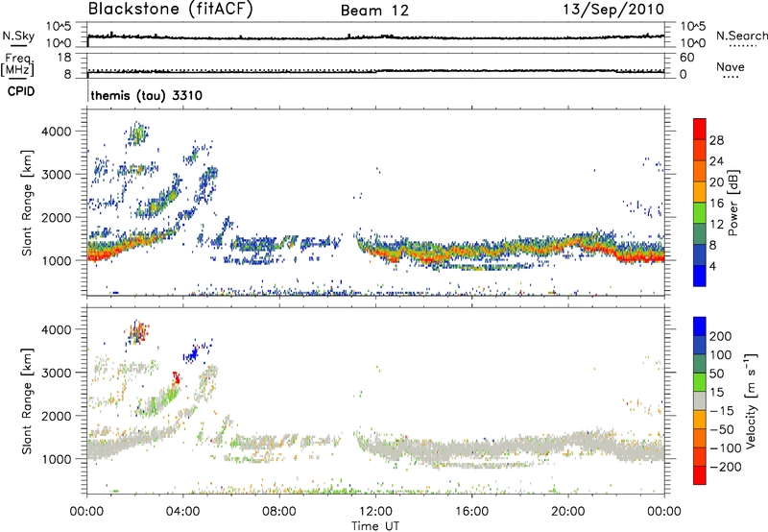
Task: Click the "Velocity [m s⁻¹]" colorbar label
Action: pos(751,400)
